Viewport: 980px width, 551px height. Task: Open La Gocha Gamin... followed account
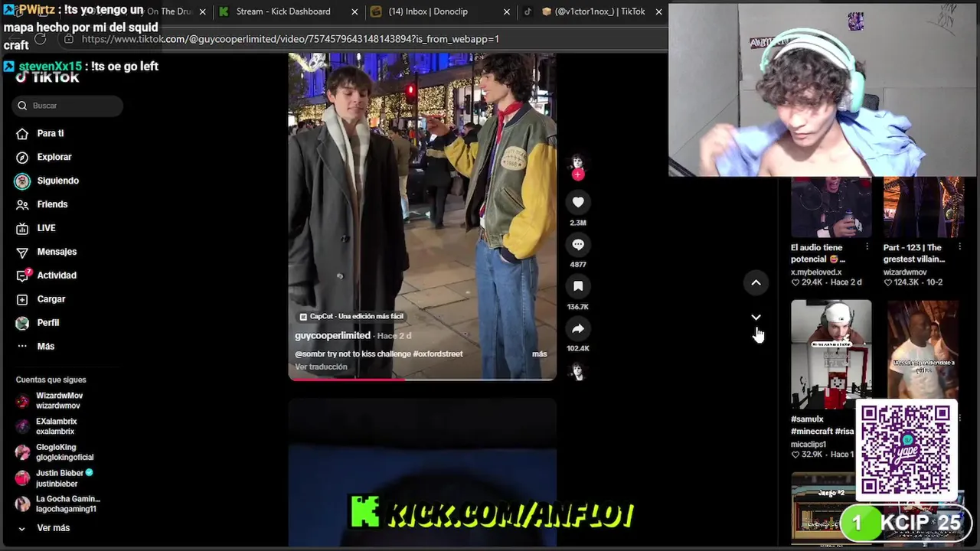58,504
